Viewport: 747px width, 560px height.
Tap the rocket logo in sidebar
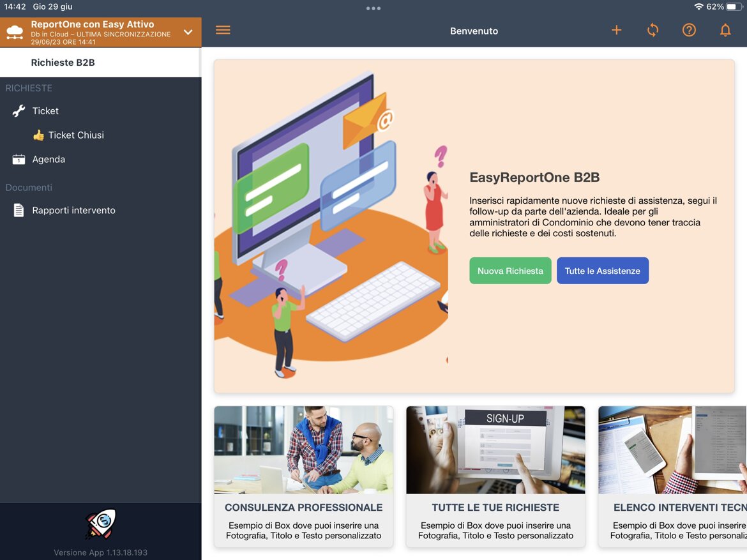[100, 524]
